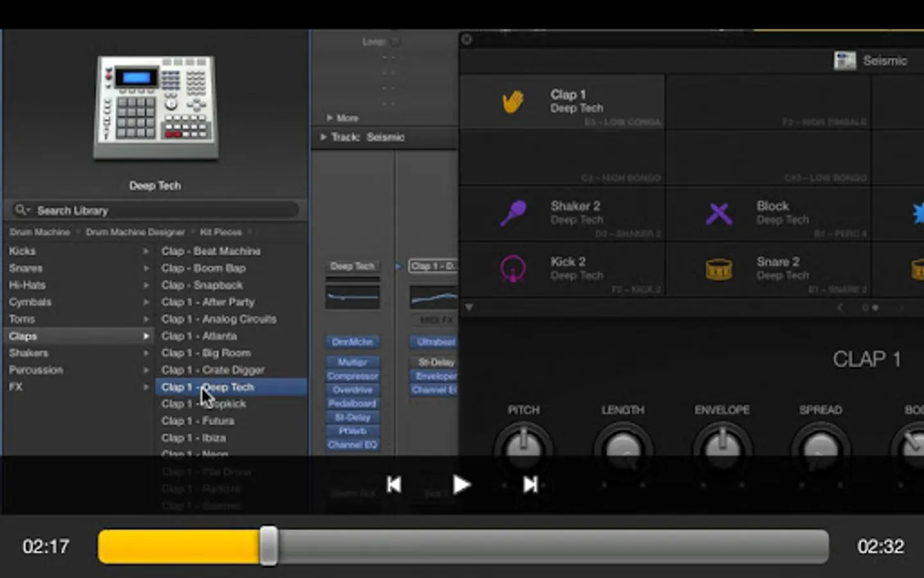Screen dimensions: 924x578
Task: Click the Clap 1 hand icon pad
Action: coord(513,101)
